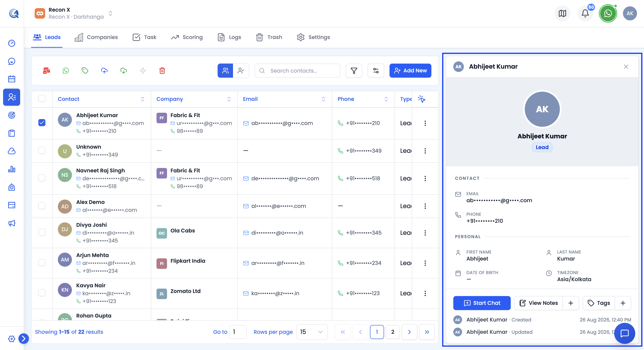644x350 pixels.
Task: Check the Arjun Mehta row checkbox
Action: (42, 262)
